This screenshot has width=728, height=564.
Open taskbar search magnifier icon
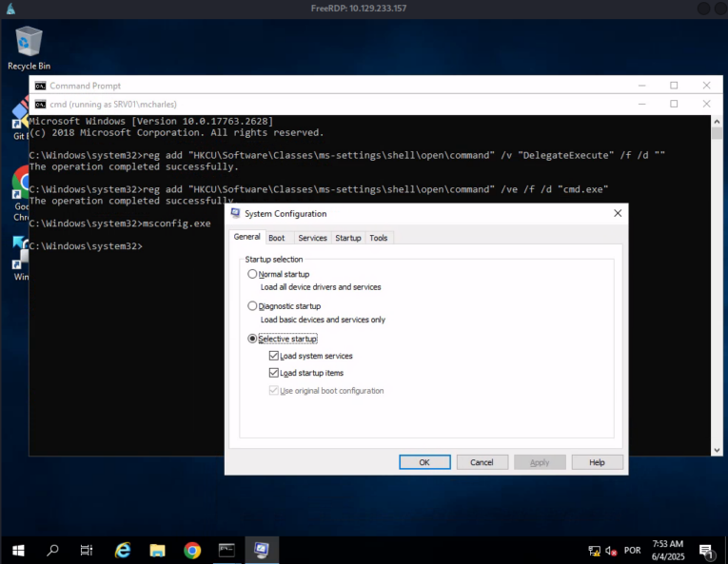pyautogui.click(x=52, y=550)
